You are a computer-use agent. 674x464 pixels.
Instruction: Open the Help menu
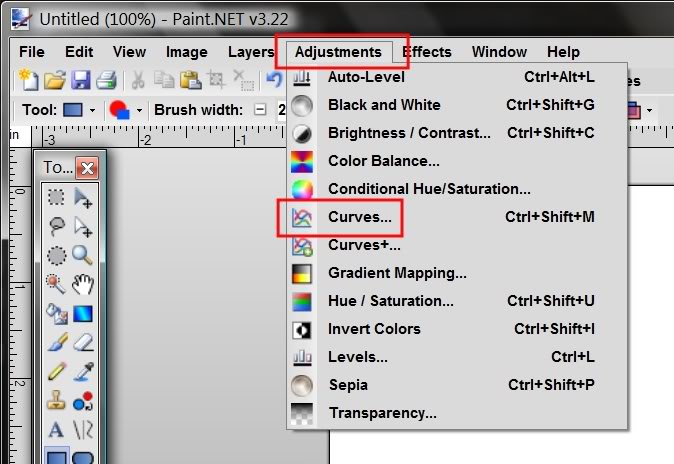click(563, 52)
